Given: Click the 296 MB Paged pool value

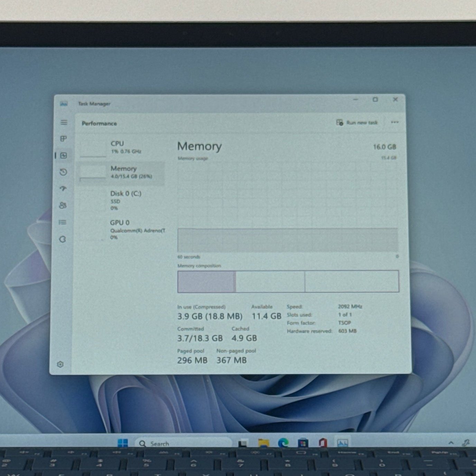Looking at the screenshot, I should pyautogui.click(x=192, y=360).
